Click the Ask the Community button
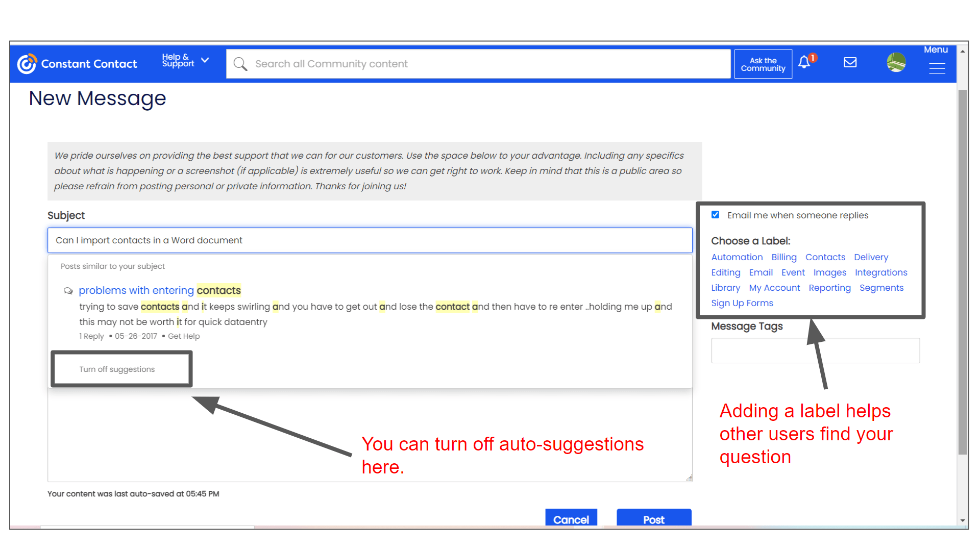980x551 pixels. point(763,64)
